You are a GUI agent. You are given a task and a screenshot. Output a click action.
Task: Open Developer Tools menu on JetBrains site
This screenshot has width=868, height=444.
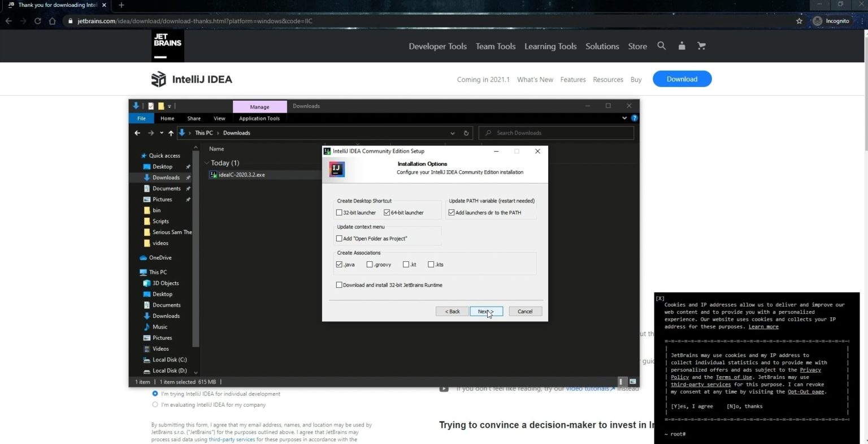click(x=437, y=46)
